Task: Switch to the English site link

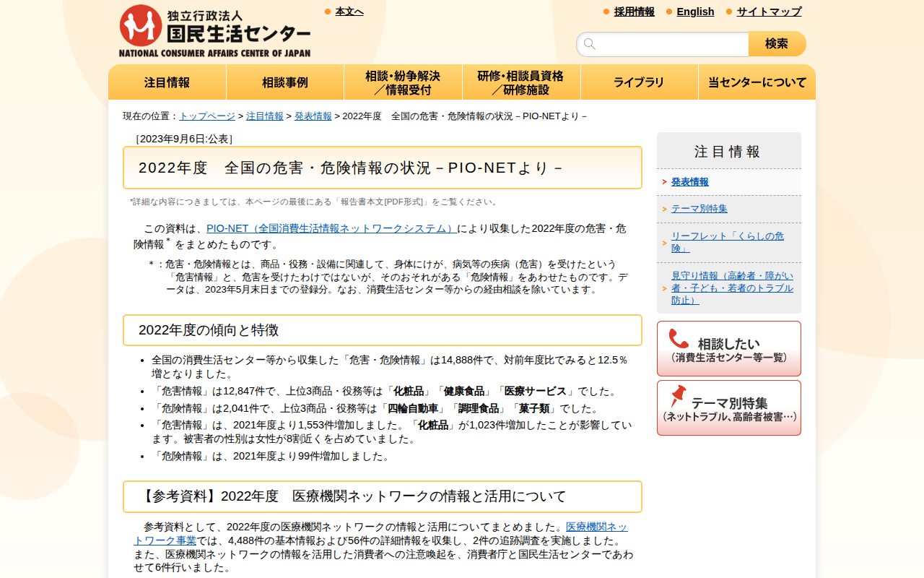Action: point(695,12)
